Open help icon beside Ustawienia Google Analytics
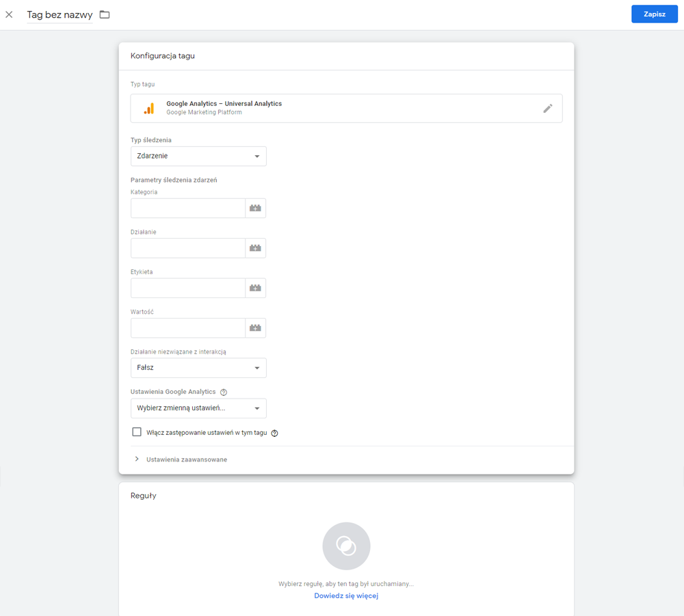 tap(224, 392)
